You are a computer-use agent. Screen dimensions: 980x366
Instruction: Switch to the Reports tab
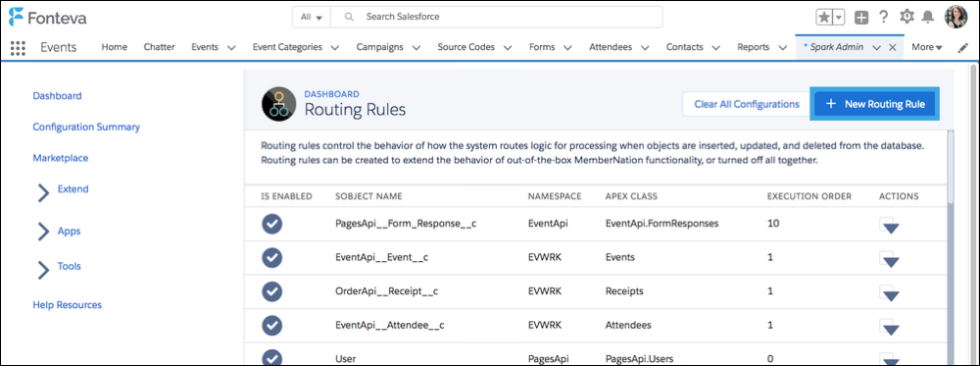[x=753, y=47]
